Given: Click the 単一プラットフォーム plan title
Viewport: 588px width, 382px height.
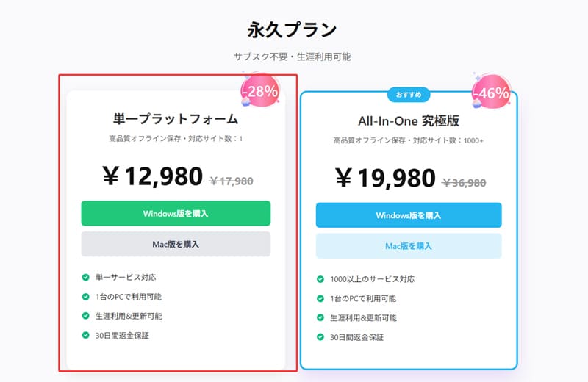Looking at the screenshot, I should [176, 119].
